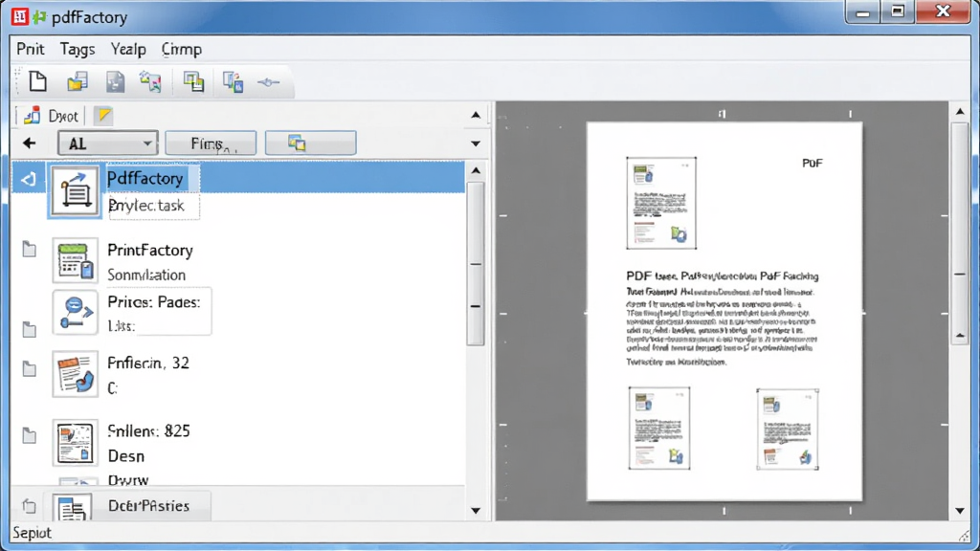Screen dimensions: 980x551
Task: Click the PdfFactory list item icon
Action: (x=75, y=190)
